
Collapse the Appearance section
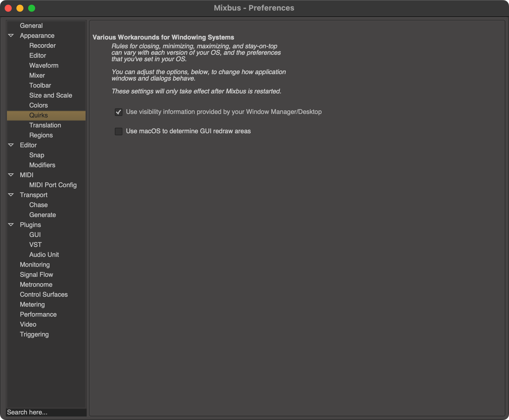coord(11,35)
